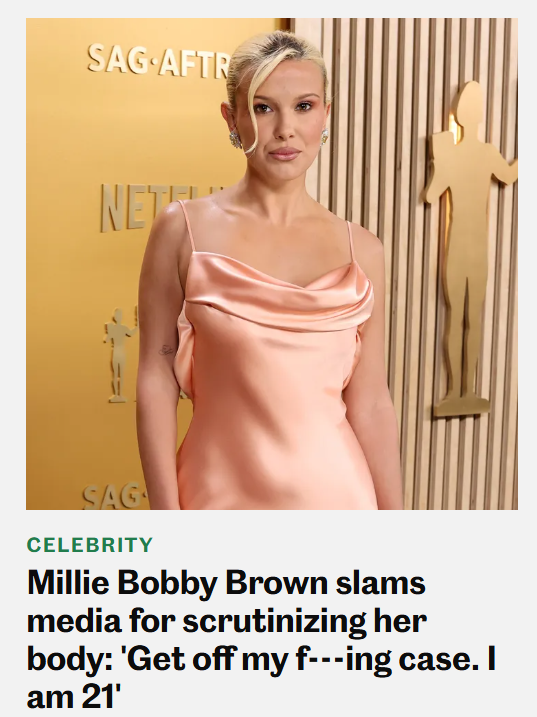Click the word "body:" in the headline
This screenshot has width=537, height=717.
(70, 661)
